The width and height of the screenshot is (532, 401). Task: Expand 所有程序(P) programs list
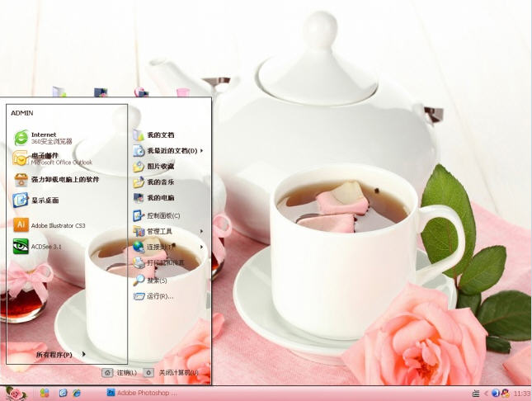click(x=61, y=355)
